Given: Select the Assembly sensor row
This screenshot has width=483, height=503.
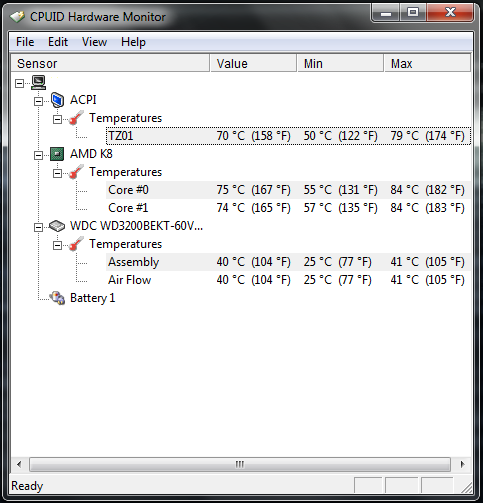Looking at the screenshot, I should click(x=288, y=262).
